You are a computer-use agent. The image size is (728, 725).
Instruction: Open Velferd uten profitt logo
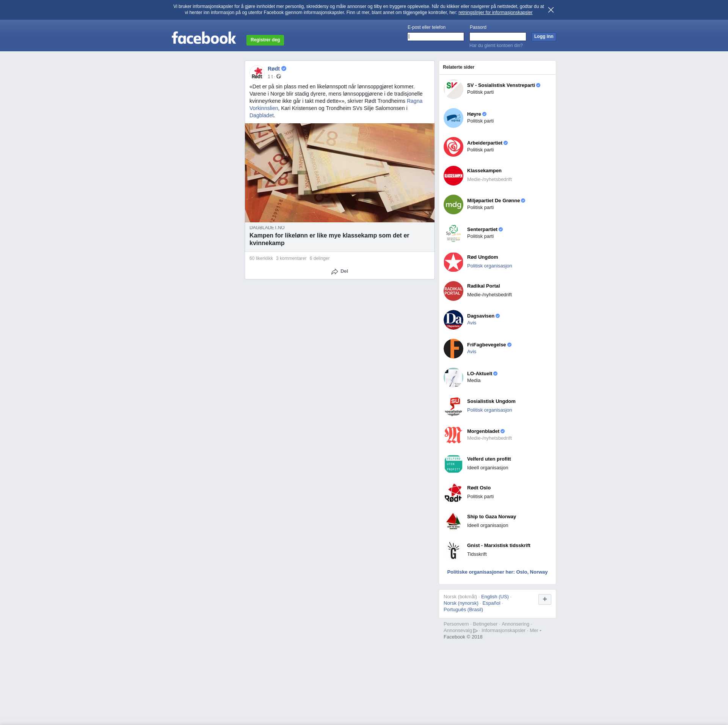tap(453, 464)
